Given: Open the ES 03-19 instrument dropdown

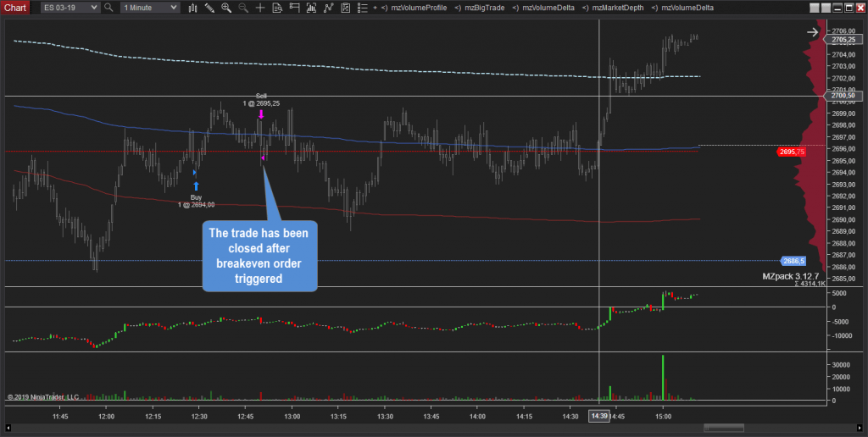Looking at the screenshot, I should [x=70, y=8].
